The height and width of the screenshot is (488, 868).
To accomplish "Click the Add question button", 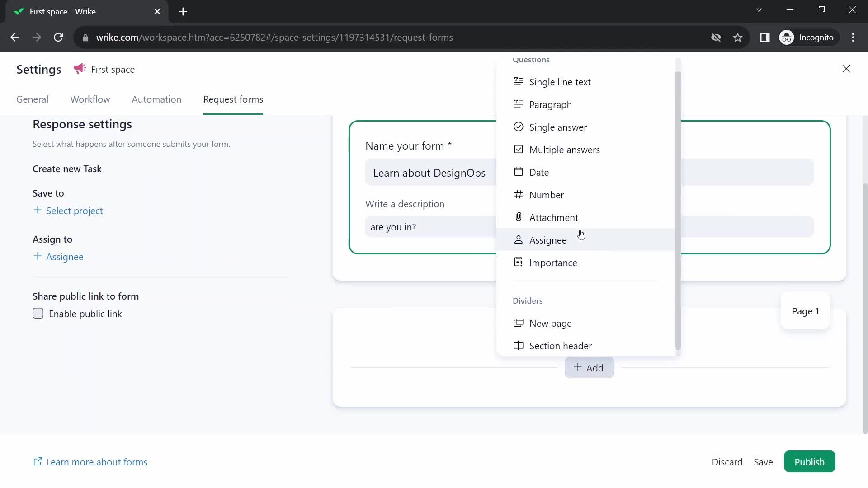I will [589, 368].
